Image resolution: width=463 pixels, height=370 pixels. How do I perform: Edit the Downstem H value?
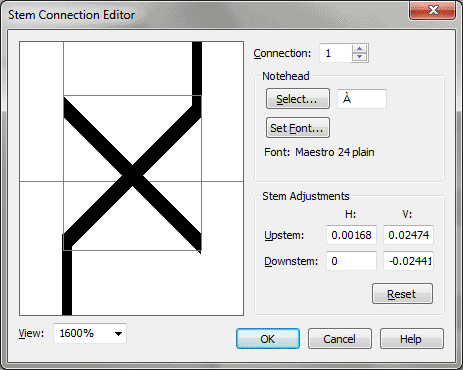(351, 261)
